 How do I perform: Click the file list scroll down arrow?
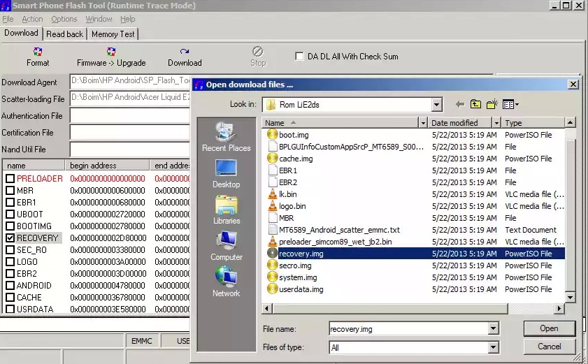[570, 298]
